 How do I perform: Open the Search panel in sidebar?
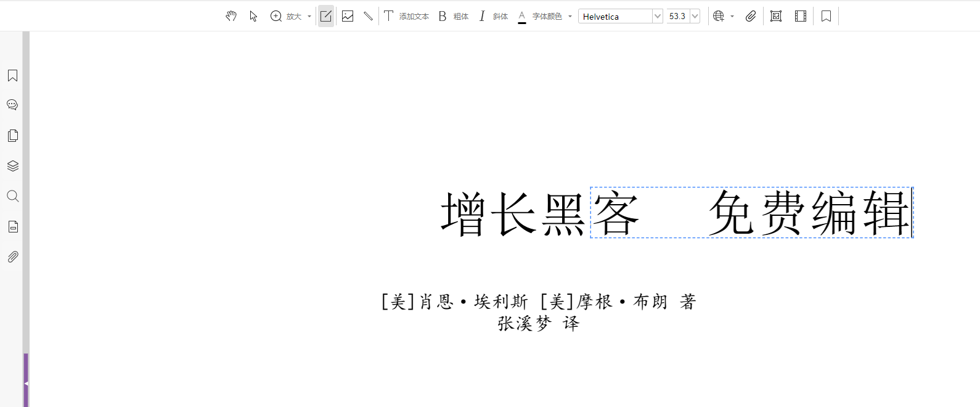(12, 196)
